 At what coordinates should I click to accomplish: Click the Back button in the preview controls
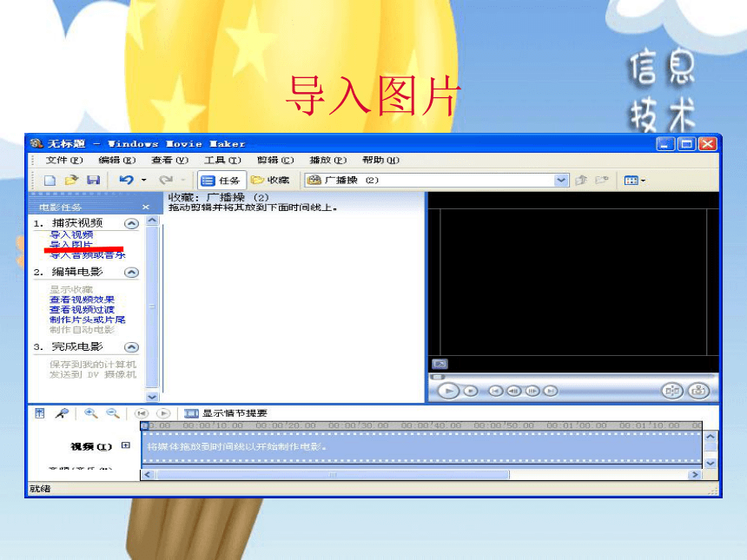point(495,392)
